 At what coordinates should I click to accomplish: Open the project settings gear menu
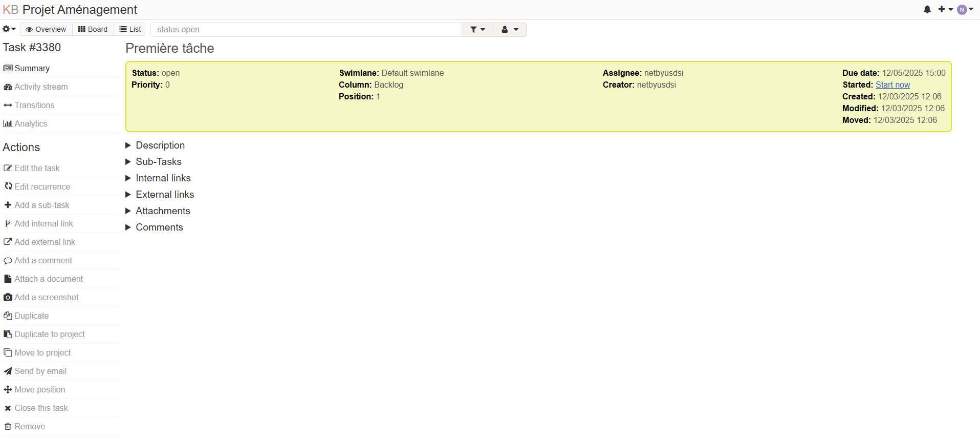9,29
